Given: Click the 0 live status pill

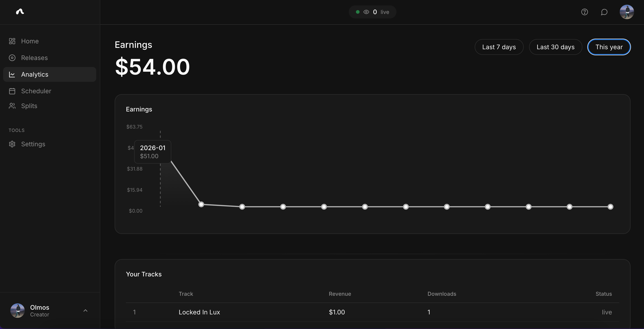Looking at the screenshot, I should (372, 12).
